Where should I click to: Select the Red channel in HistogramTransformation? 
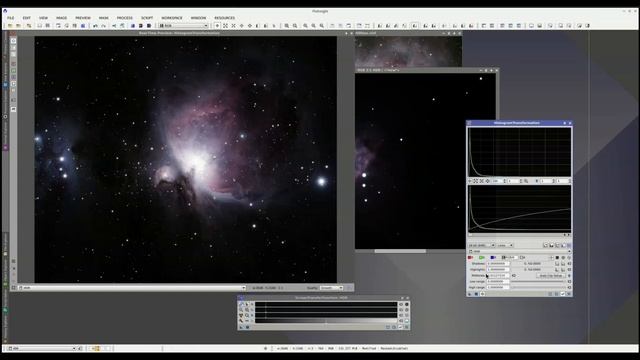470,258
